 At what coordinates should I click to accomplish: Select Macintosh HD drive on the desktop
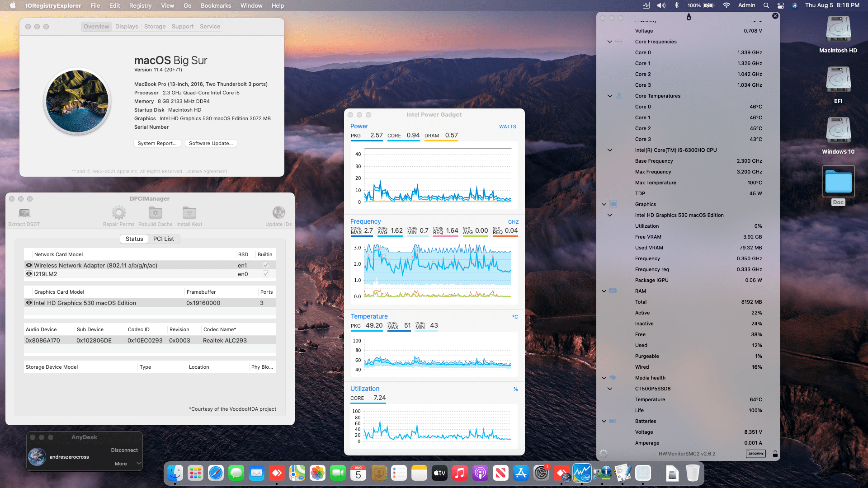838,29
